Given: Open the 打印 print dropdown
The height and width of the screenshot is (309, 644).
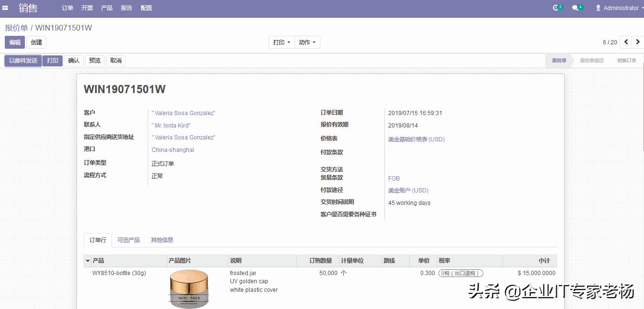Looking at the screenshot, I should pyautogui.click(x=281, y=42).
